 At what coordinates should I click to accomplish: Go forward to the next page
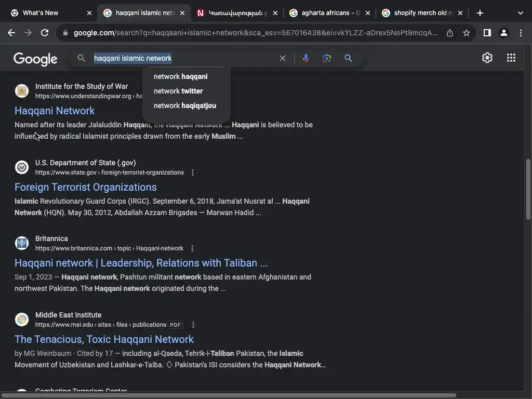coord(28,33)
